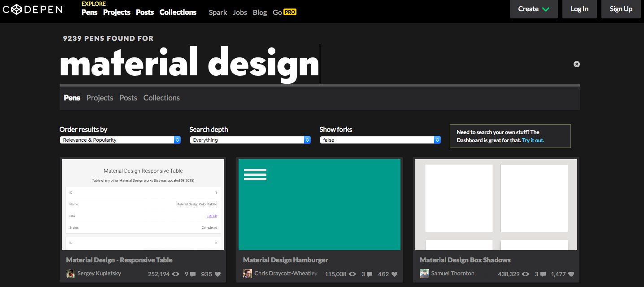The width and height of the screenshot is (644, 287).
Task: Click the comment bubble on Hamburger pen
Action: (370, 274)
